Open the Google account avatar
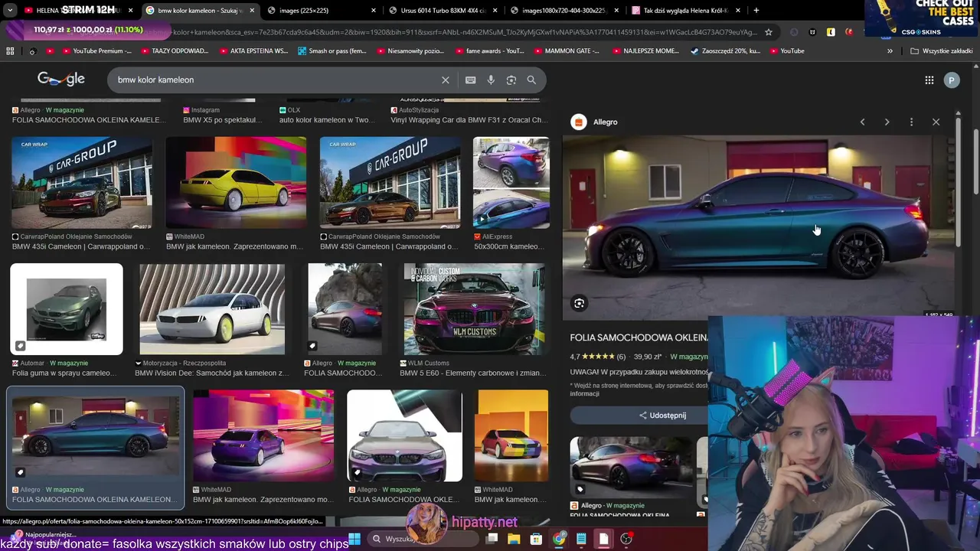Viewport: 980px width, 551px height. pyautogui.click(x=952, y=80)
